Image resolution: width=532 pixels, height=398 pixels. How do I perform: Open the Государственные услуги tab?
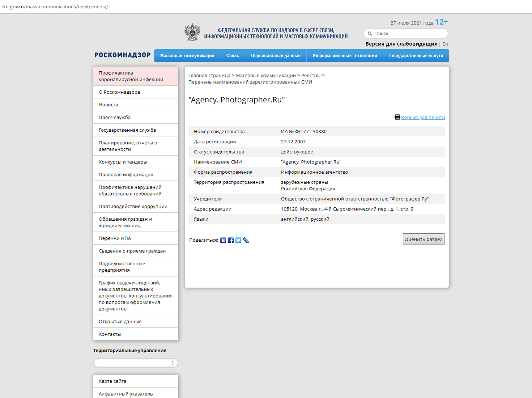coord(416,56)
